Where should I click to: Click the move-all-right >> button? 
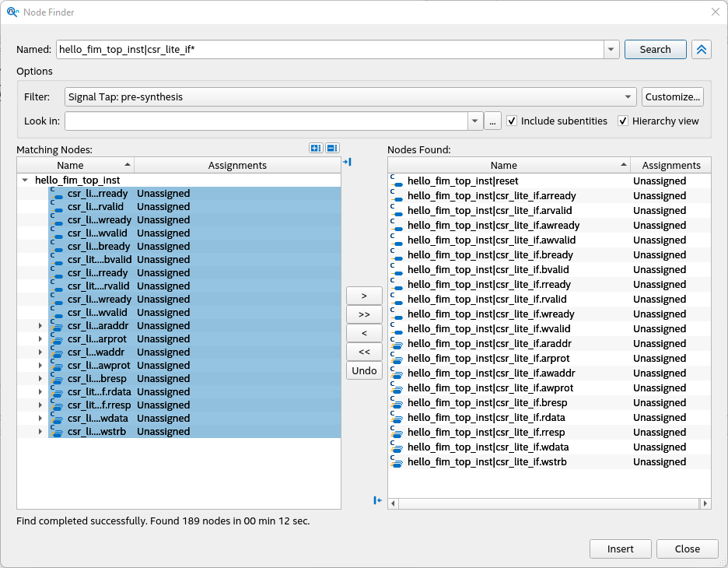click(364, 314)
